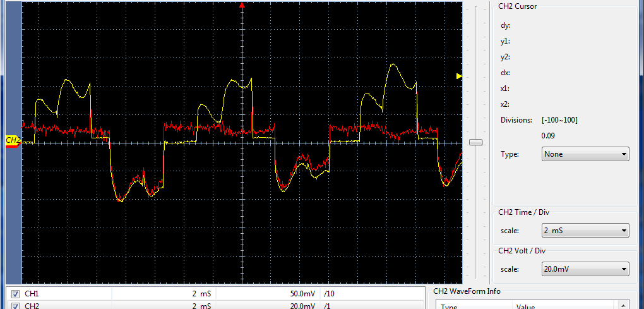Select the CH2 ground level marker label

click(x=13, y=140)
